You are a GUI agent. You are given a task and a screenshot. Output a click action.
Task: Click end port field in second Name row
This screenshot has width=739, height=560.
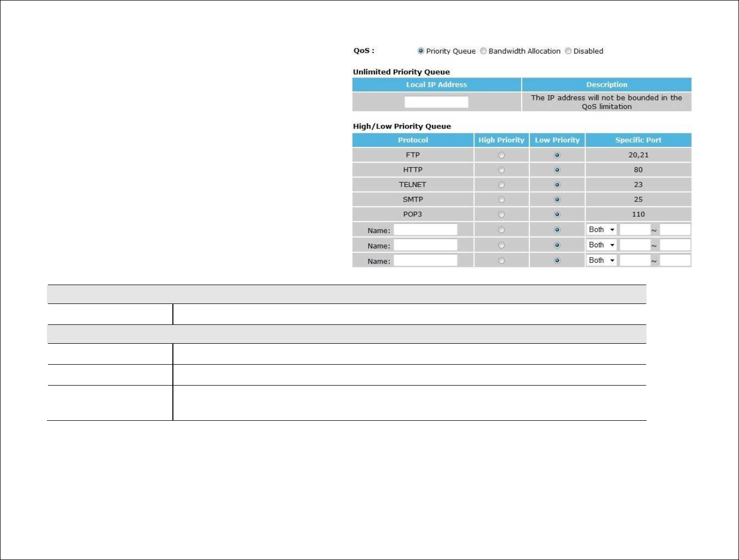coord(675,245)
